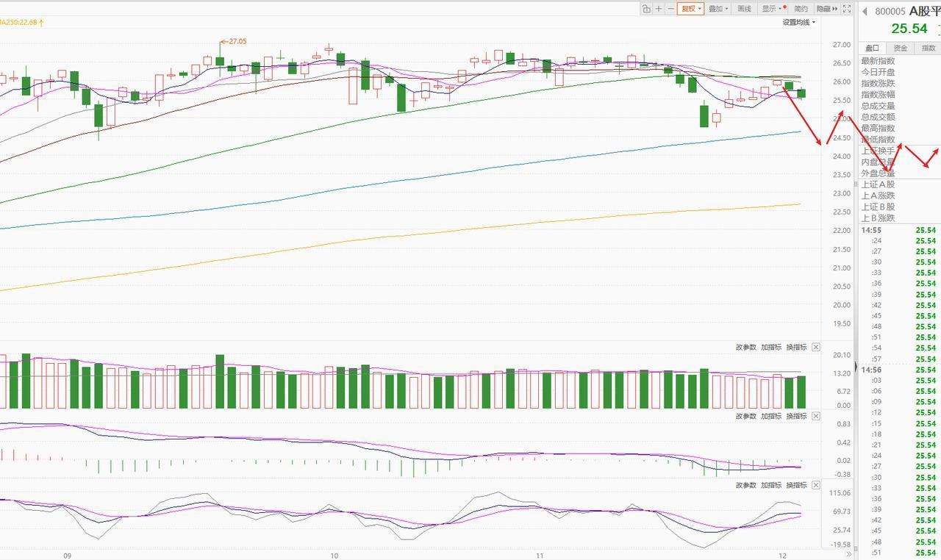
Task: Click 改参数 in the volume panel
Action: click(745, 347)
